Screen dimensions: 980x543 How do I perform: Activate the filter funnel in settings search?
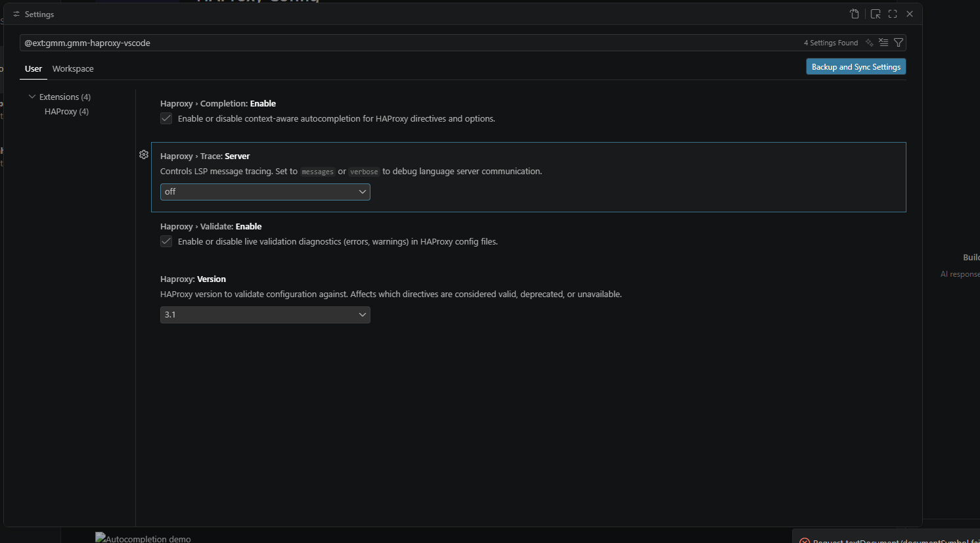pos(899,42)
